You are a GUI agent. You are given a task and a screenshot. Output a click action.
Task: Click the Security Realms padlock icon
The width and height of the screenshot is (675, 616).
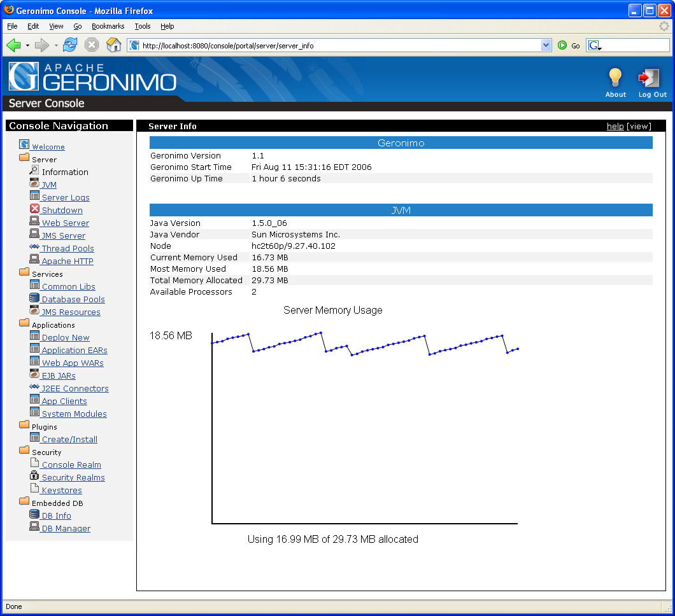pyautogui.click(x=34, y=476)
